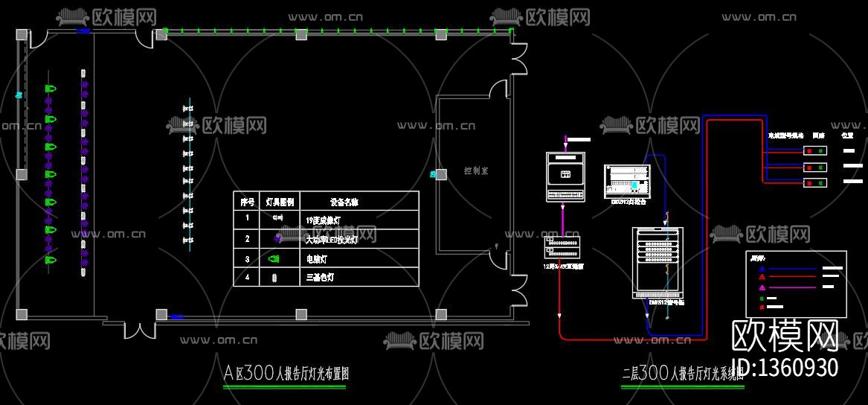This screenshot has height=405, width=868.
Task: Click the red triangle in the 图例 box
Action: tap(762, 278)
